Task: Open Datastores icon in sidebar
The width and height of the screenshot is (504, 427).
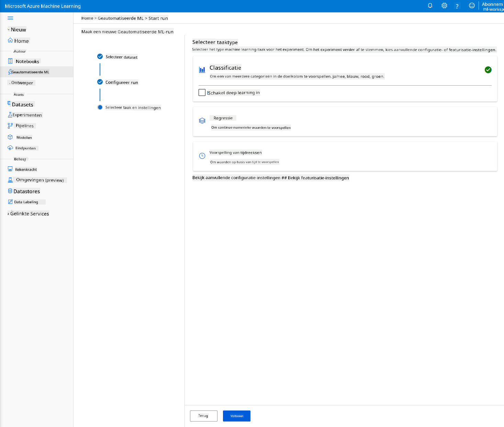Action: click(x=10, y=191)
